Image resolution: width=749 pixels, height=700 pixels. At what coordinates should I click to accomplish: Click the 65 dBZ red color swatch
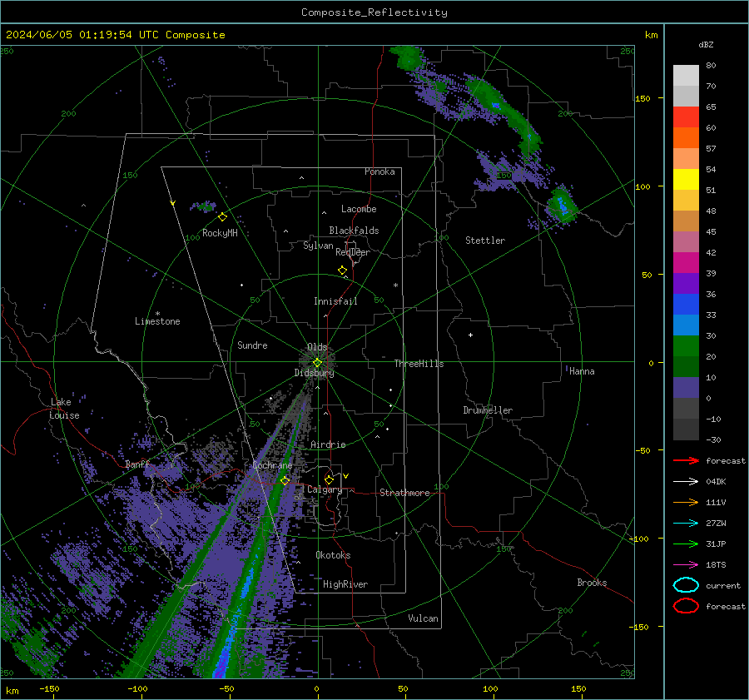coord(686,117)
